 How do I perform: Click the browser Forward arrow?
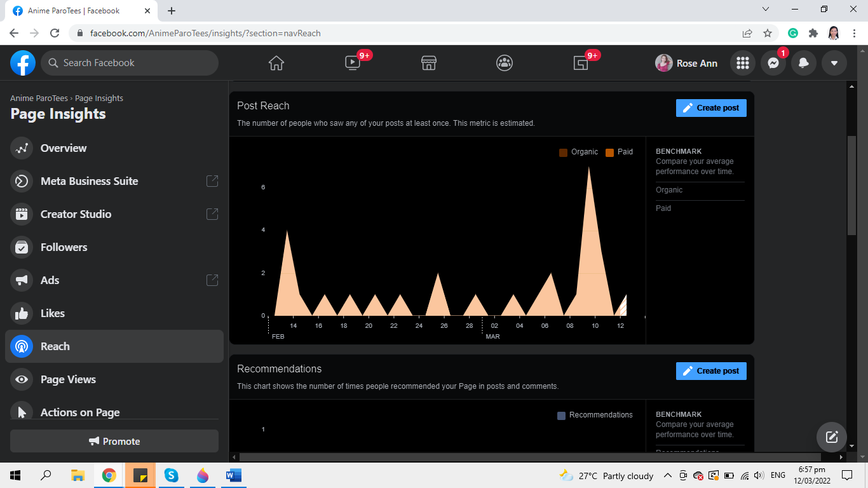34,33
